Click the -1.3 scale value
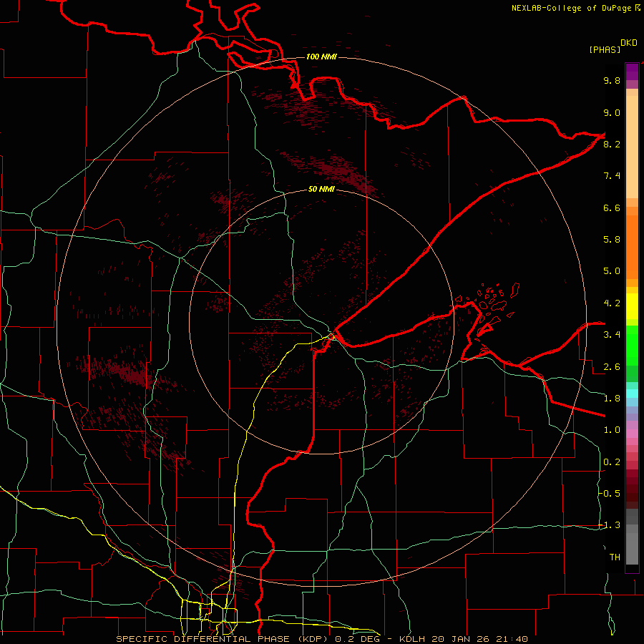 coord(610,525)
